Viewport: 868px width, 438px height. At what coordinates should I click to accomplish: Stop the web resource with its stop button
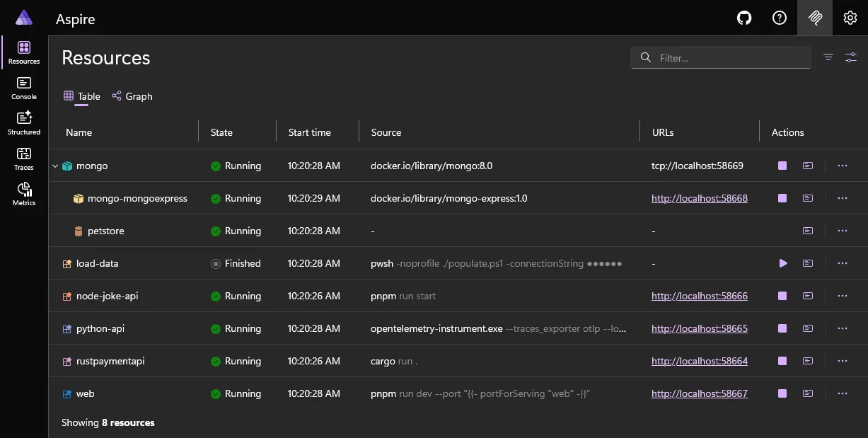click(x=782, y=393)
